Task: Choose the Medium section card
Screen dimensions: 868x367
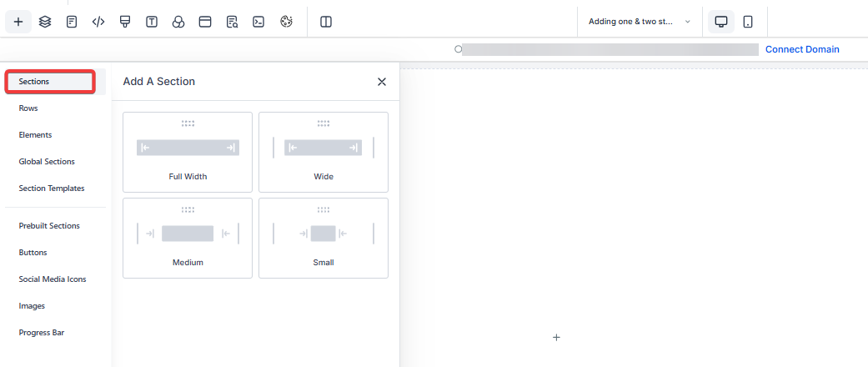Action: tap(188, 238)
